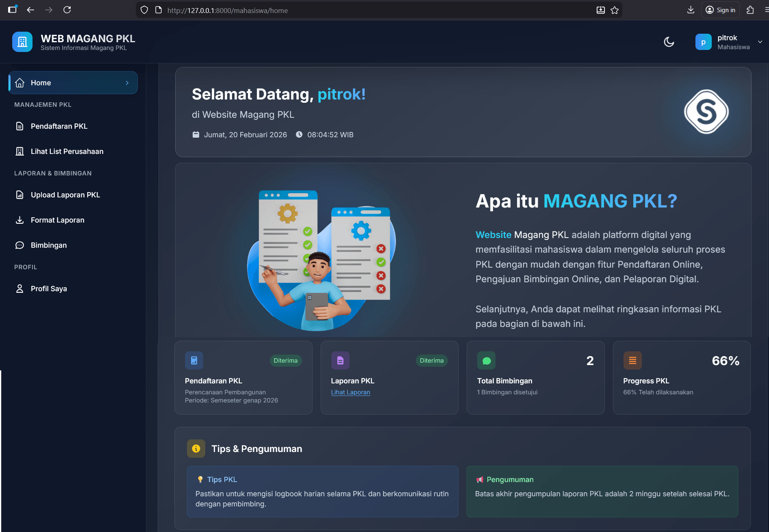Click the Home house icon in the sidebar
This screenshot has width=769, height=532.
coord(20,83)
